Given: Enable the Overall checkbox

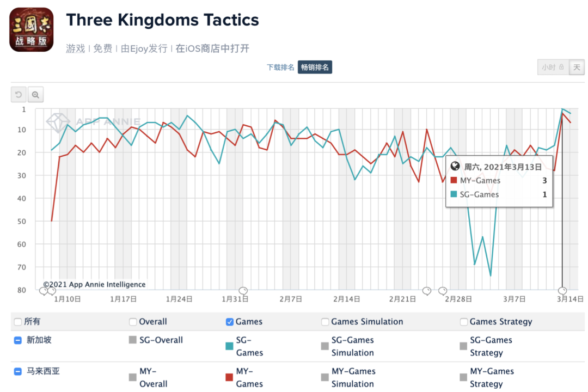Looking at the screenshot, I should [x=133, y=322].
